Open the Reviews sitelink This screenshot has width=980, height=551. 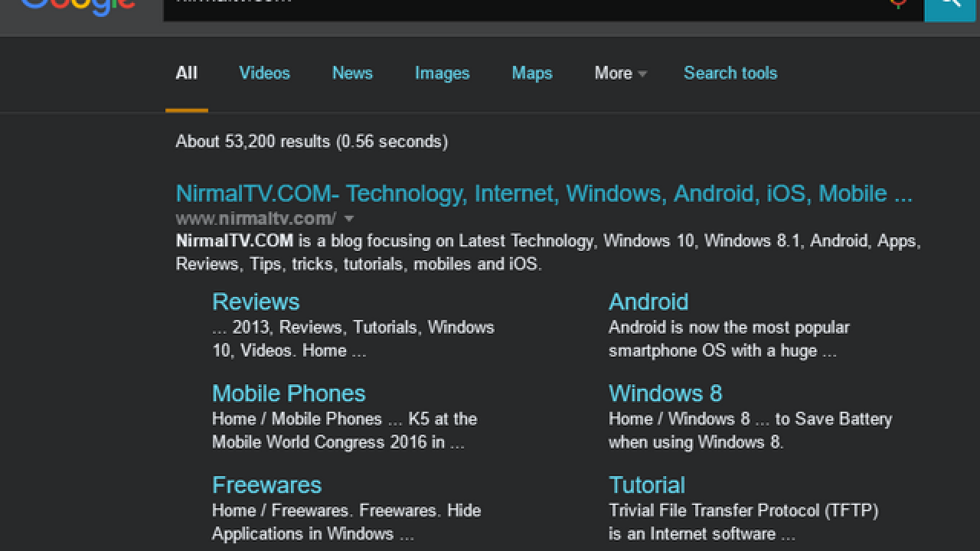tap(256, 302)
